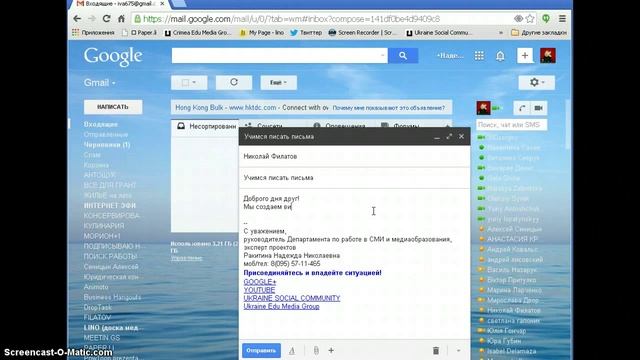Open the Ещё (More) dropdown in toolbar
The image size is (640, 360).
[278, 82]
